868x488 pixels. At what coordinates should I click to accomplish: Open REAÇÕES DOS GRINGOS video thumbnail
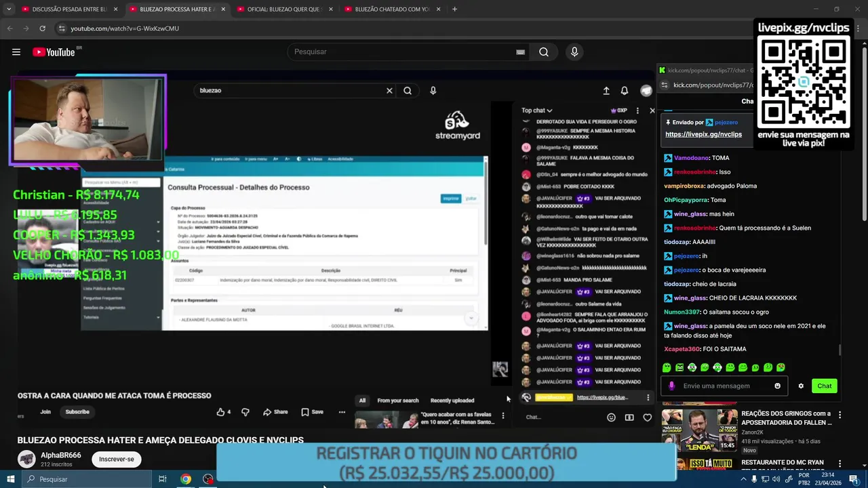(699, 430)
